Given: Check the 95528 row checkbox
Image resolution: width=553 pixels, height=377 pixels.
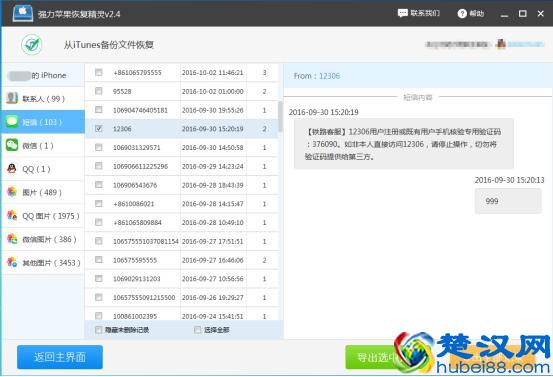Looking at the screenshot, I should [99, 91].
